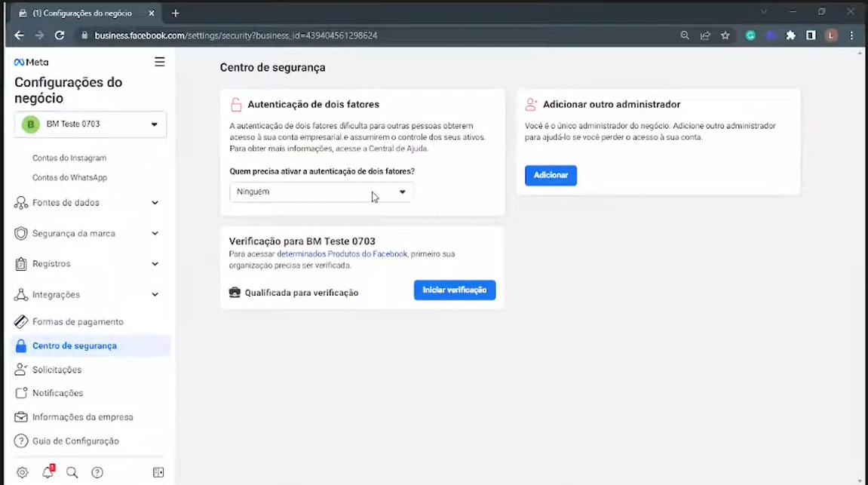Click the Formas de pagamento icon
The width and height of the screenshot is (868, 485).
(x=21, y=321)
